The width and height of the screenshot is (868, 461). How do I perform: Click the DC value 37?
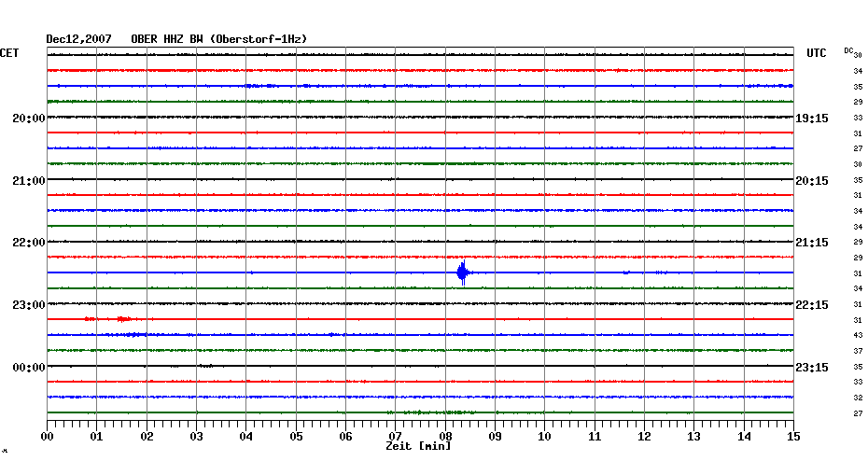[x=858, y=351]
